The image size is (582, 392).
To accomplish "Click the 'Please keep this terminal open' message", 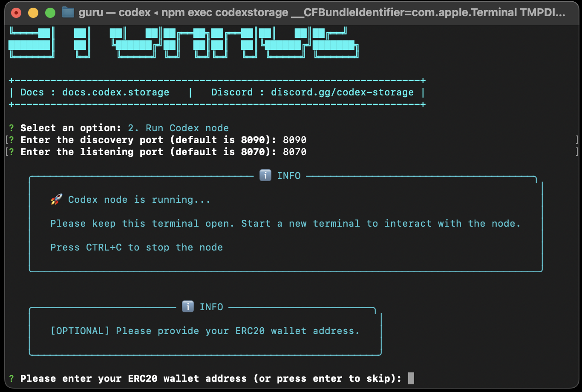I will 285,223.
